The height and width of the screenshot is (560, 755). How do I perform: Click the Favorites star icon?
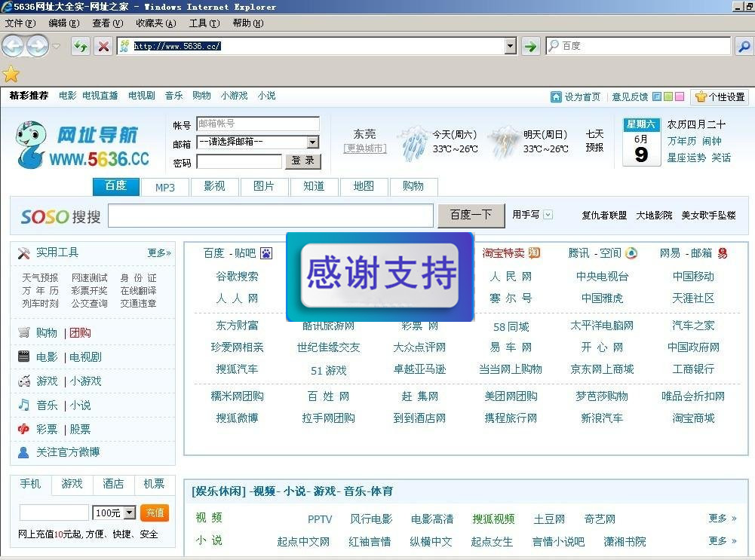[x=11, y=74]
